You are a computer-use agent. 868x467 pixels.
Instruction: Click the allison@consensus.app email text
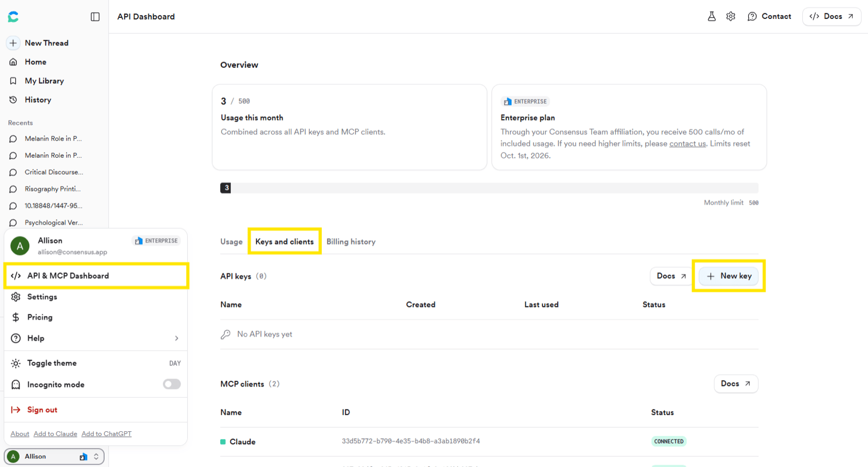click(x=72, y=252)
